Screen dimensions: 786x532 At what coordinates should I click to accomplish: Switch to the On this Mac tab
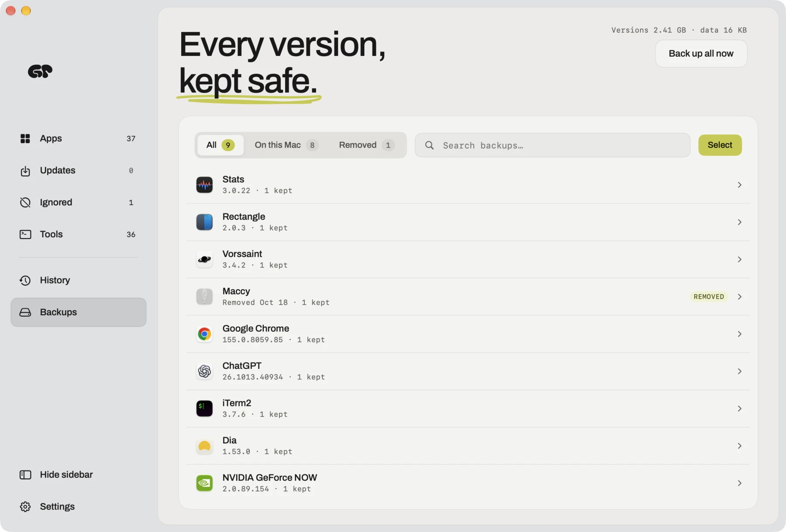pos(286,145)
